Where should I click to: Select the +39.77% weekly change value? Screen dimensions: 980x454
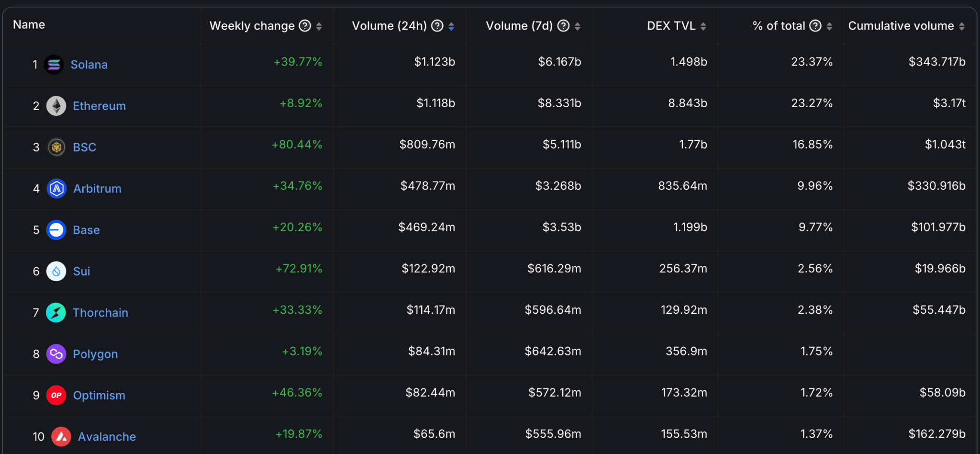tap(298, 62)
